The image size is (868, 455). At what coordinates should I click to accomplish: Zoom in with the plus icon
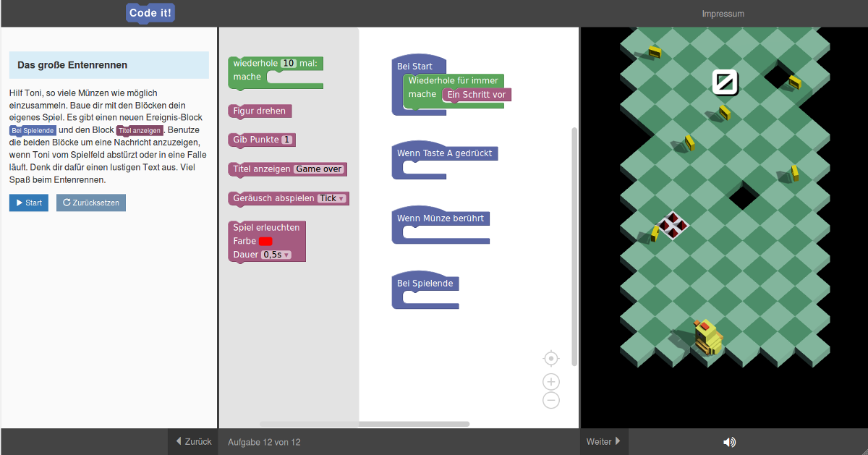click(x=551, y=382)
